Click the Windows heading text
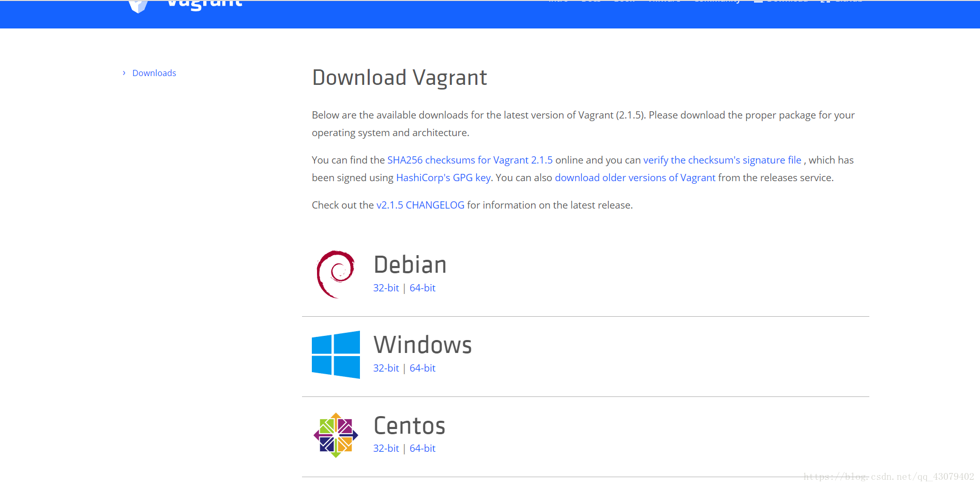980x487 pixels. point(423,345)
